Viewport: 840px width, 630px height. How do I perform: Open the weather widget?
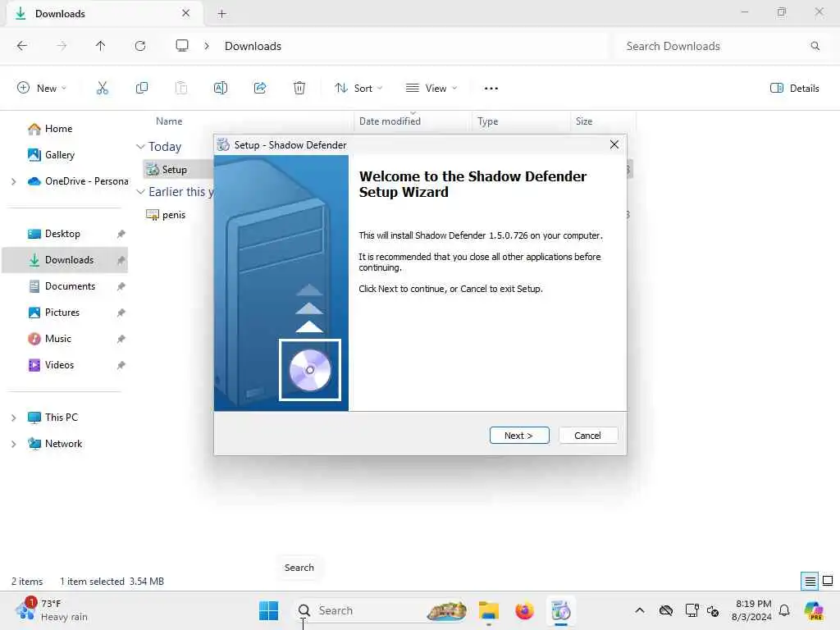52,610
